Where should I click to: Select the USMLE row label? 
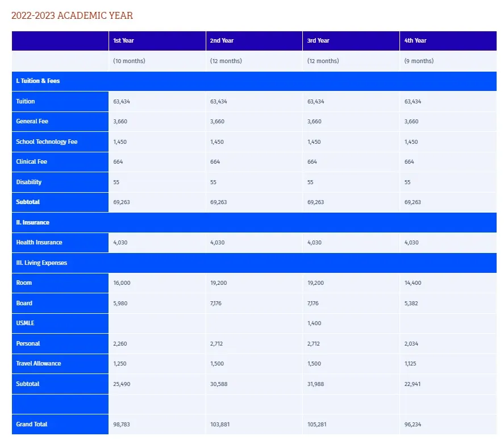pos(26,323)
